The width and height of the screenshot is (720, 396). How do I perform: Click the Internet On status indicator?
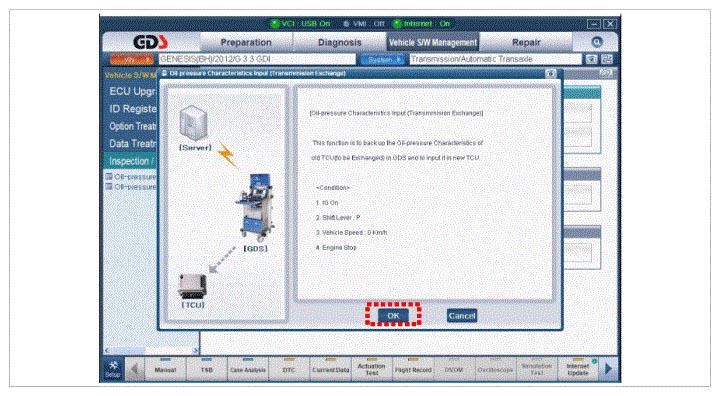(x=421, y=23)
